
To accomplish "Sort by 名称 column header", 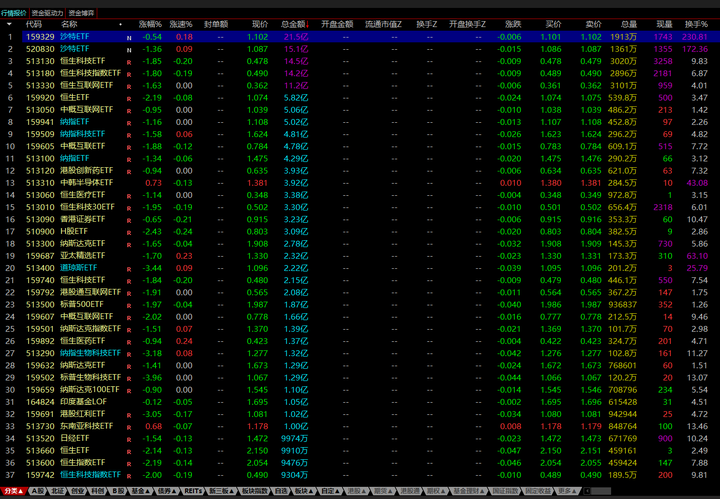I will pyautogui.click(x=69, y=24).
